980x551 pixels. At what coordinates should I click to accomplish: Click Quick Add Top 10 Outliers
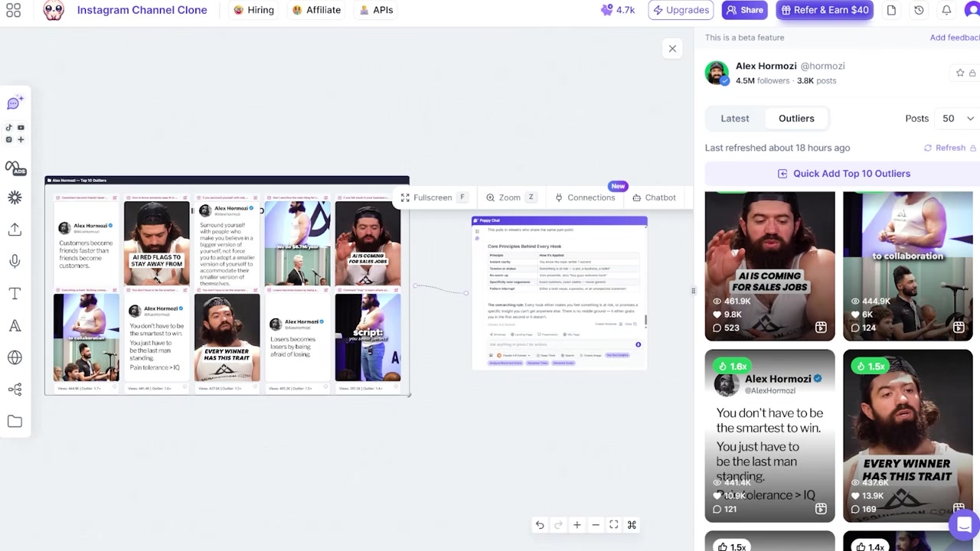(x=843, y=174)
